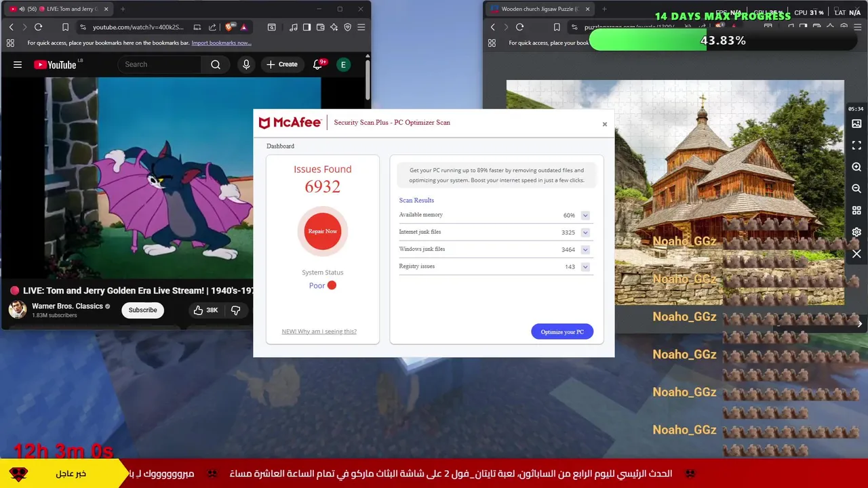Screen dimensions: 868x488
Task: Open the puzzle settings gear
Action: click(x=856, y=232)
